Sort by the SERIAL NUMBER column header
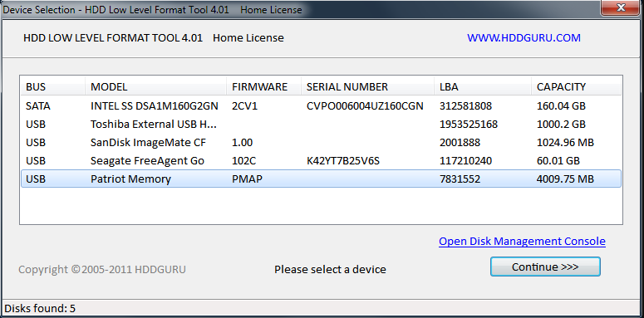This screenshot has height=318, width=644. point(367,87)
